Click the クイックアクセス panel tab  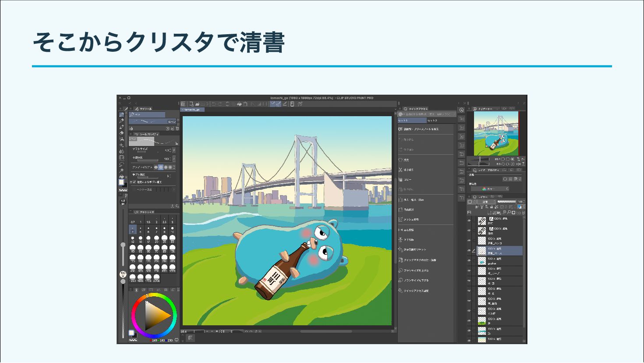416,109
